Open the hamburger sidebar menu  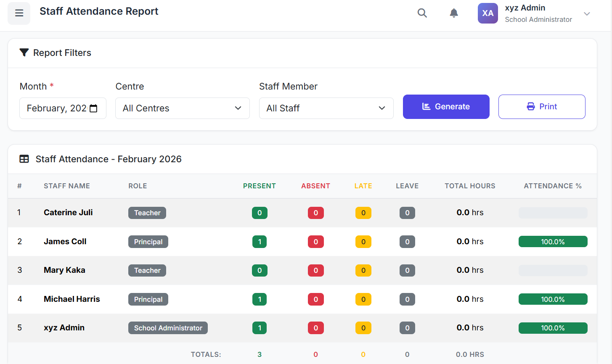pyautogui.click(x=19, y=13)
